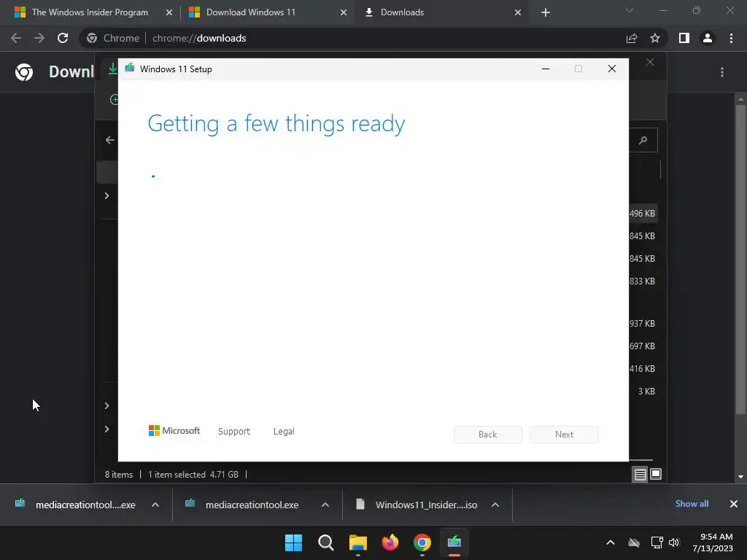
Task: Bookmark this page with the star icon
Action: [x=655, y=38]
